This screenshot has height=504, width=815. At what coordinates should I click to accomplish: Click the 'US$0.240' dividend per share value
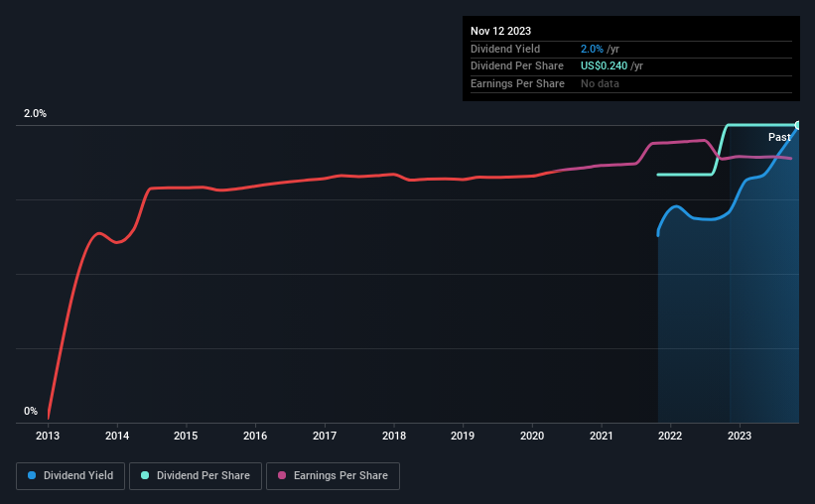604,66
